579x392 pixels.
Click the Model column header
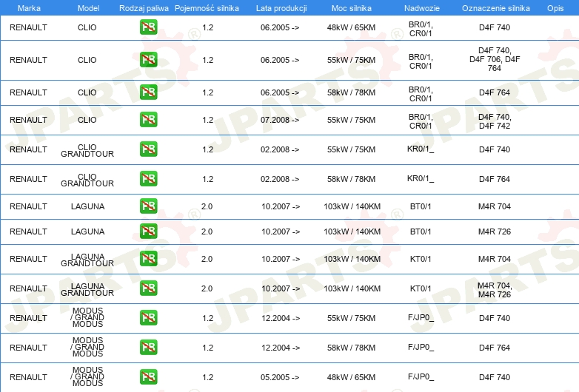(88, 8)
